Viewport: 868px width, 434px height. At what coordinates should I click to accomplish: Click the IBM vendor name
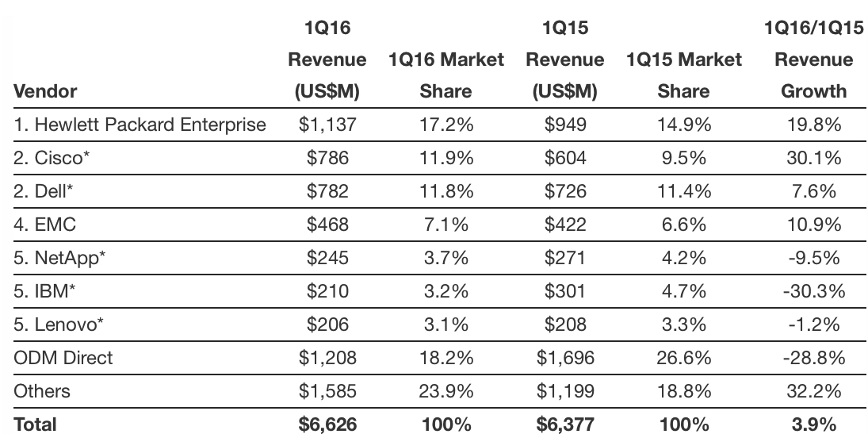(45, 291)
